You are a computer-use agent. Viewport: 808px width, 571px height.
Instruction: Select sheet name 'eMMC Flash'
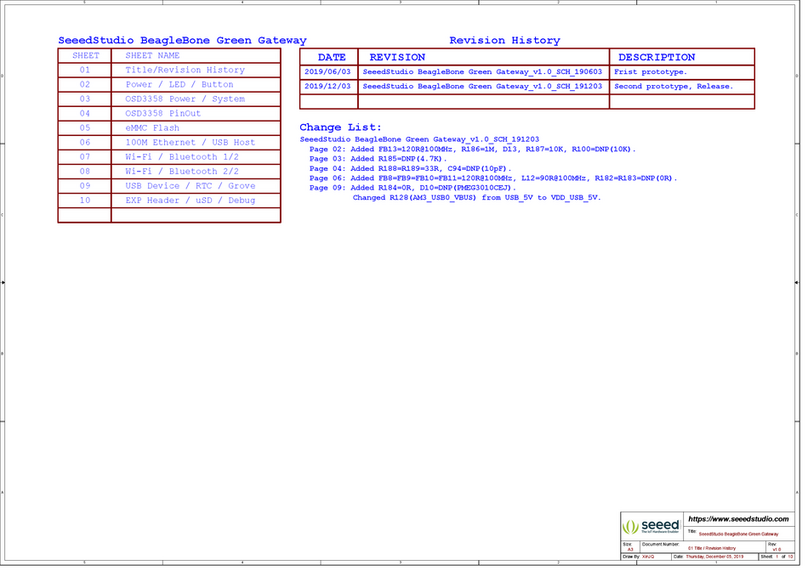152,128
